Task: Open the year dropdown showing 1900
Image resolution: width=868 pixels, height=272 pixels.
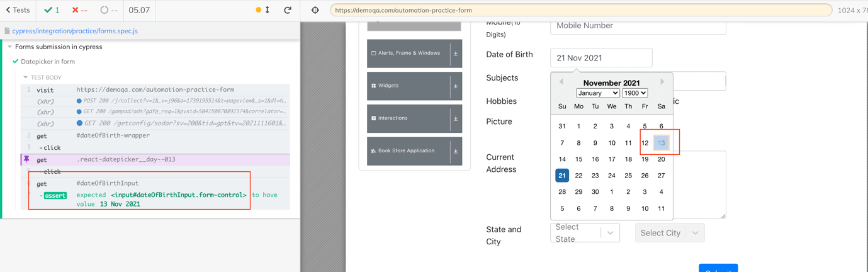Action: point(634,93)
